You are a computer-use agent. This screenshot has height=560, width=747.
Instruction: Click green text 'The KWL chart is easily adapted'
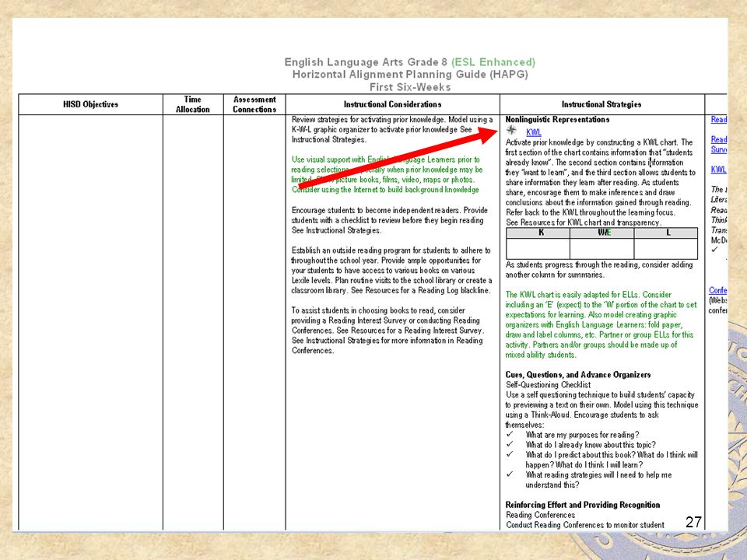tap(601, 325)
